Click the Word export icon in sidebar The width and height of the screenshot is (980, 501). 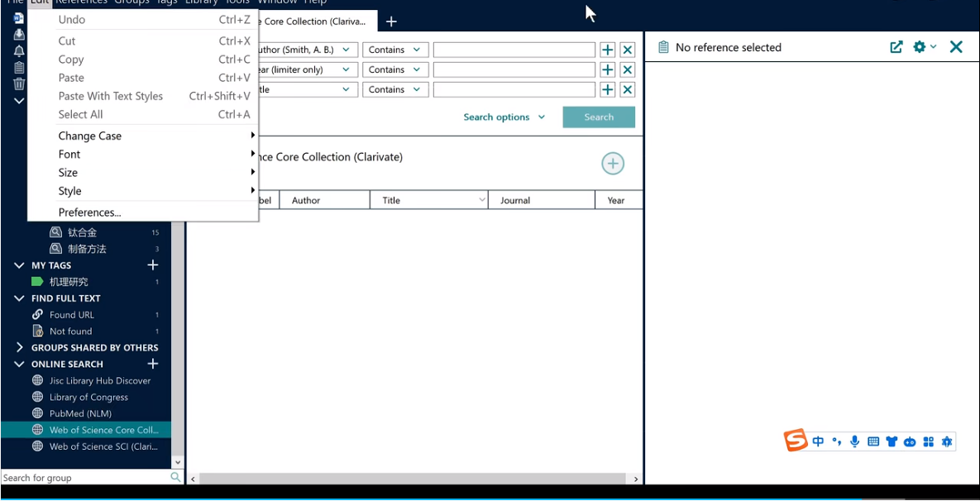pos(19,17)
